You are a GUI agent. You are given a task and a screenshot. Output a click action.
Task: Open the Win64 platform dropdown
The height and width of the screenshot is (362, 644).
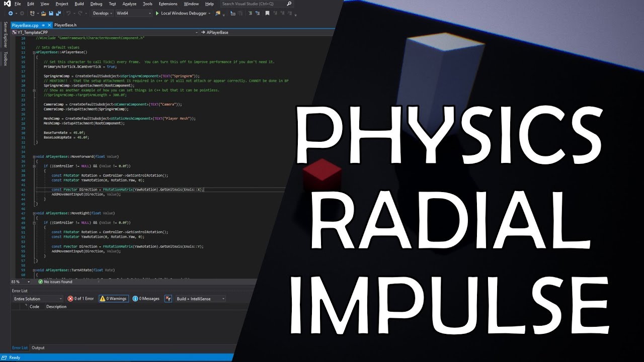[x=133, y=13]
